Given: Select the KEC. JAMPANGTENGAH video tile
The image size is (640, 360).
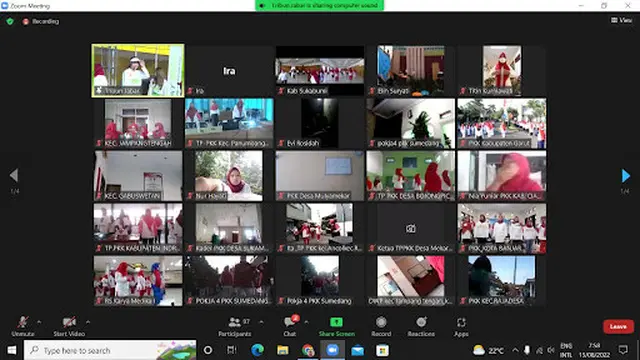Looking at the screenshot, I should [138, 123].
